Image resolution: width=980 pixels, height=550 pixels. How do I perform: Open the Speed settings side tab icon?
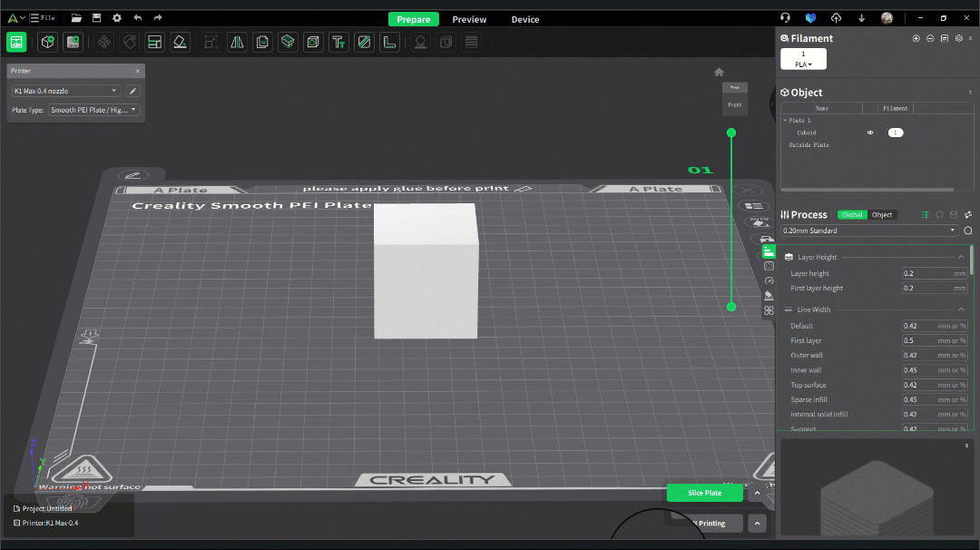point(769,280)
